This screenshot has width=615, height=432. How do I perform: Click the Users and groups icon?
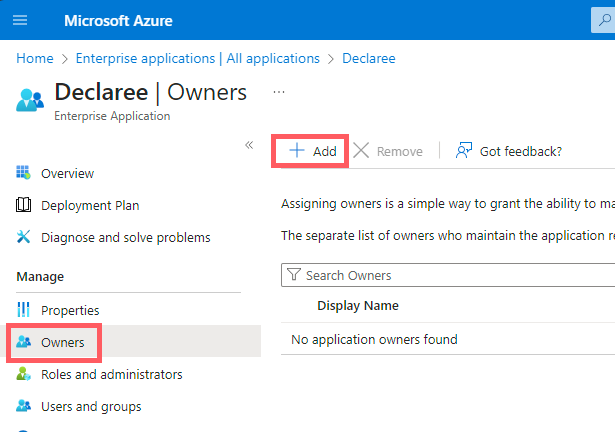pyautogui.click(x=24, y=406)
